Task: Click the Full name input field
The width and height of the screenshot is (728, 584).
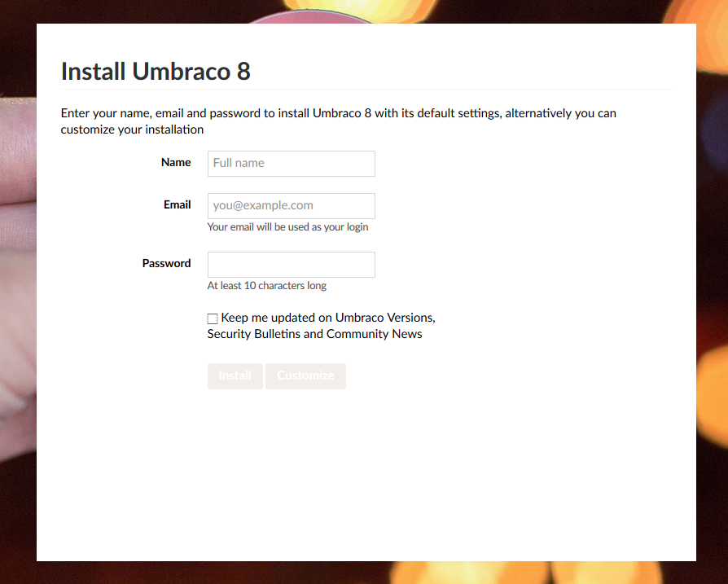Action: (291, 164)
